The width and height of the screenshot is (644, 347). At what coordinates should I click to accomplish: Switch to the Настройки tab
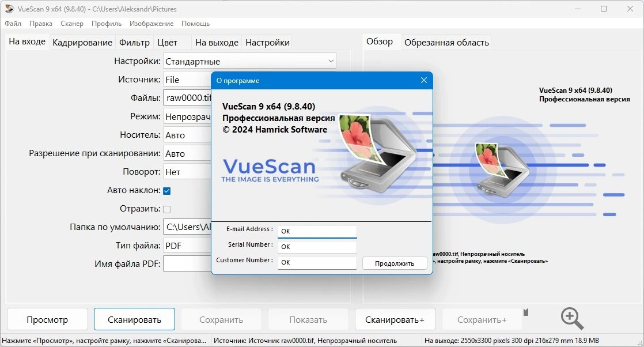(267, 42)
